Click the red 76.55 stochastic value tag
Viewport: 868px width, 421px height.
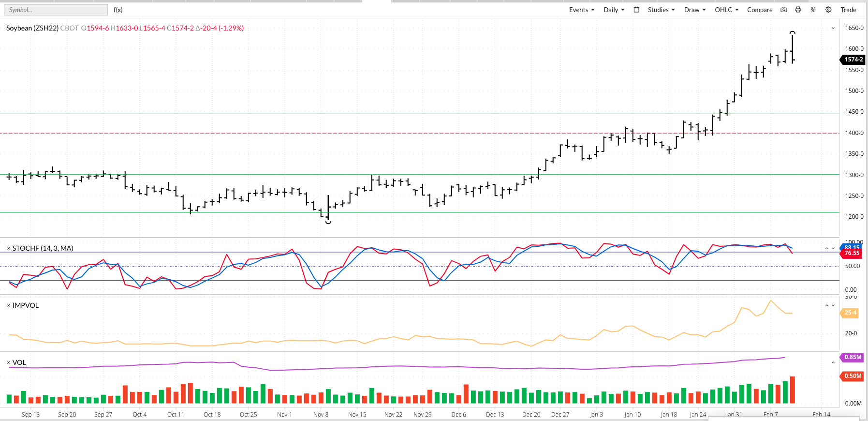pos(852,253)
